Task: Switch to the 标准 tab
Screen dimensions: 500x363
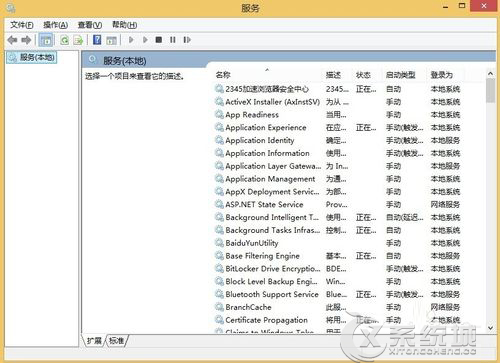Action: click(x=116, y=341)
